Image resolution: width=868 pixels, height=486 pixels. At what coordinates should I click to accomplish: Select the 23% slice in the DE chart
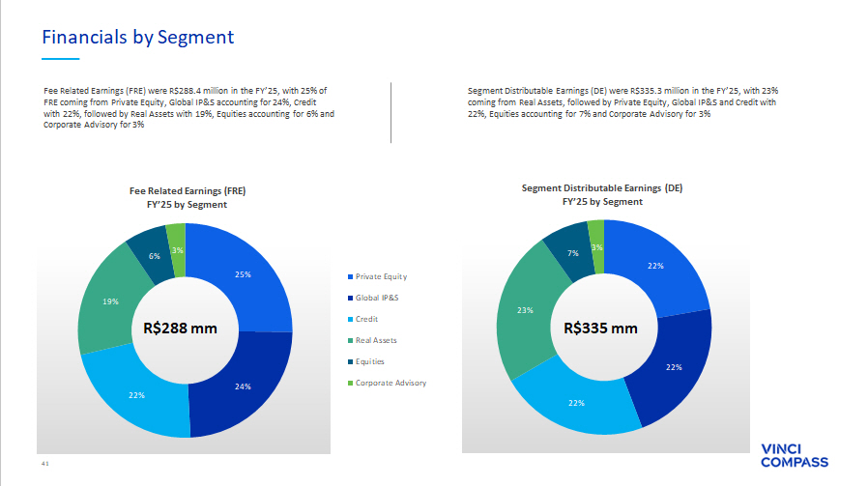(x=525, y=310)
